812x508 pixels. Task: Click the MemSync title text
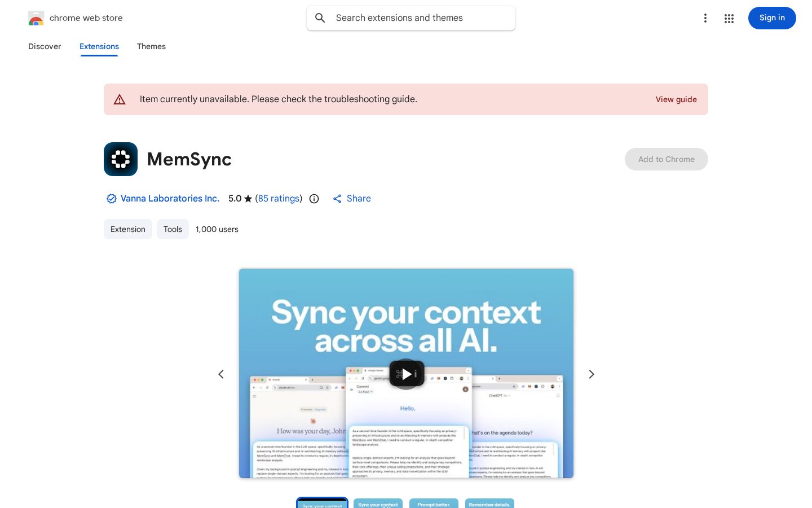(x=189, y=159)
